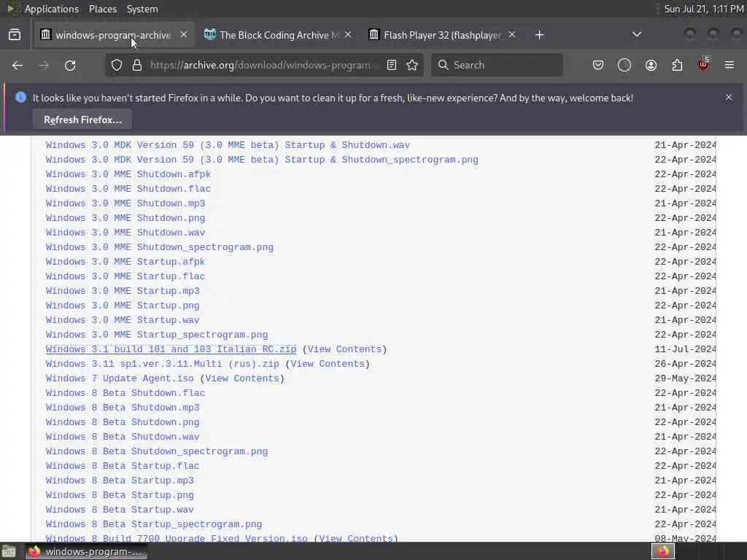Click the Search box in the toolbar
747x560 pixels.
point(497,65)
